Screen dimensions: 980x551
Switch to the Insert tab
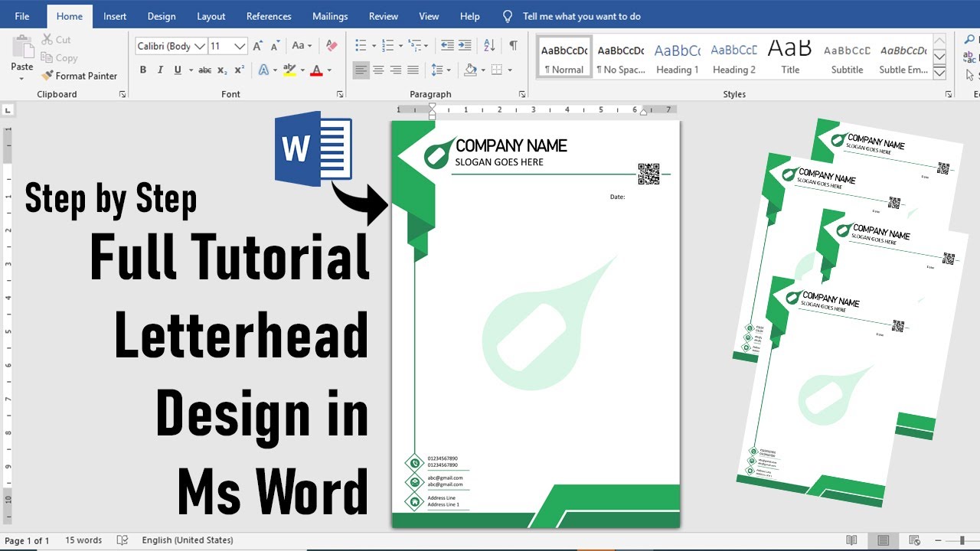tap(115, 16)
